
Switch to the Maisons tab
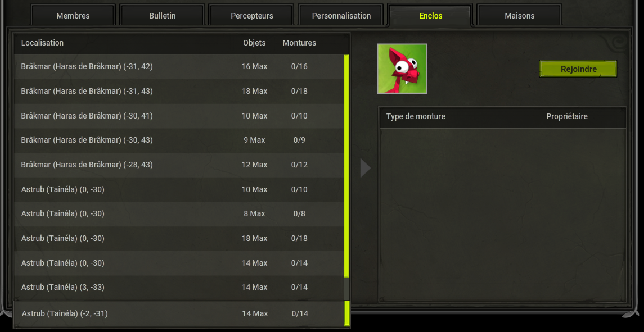[x=520, y=16]
